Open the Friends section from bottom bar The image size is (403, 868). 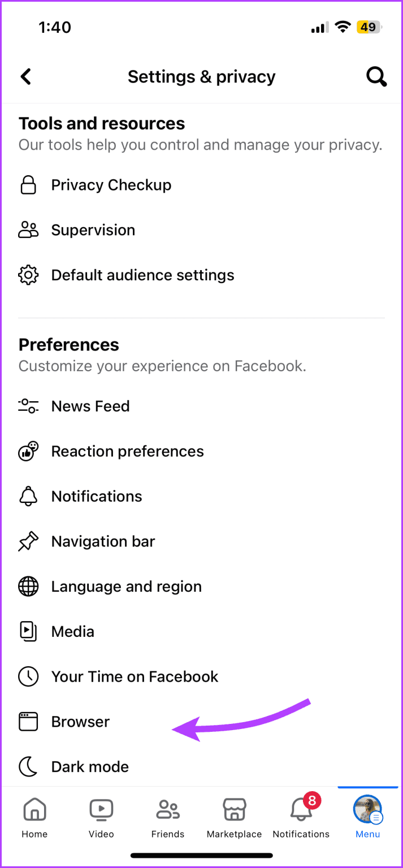tap(167, 817)
